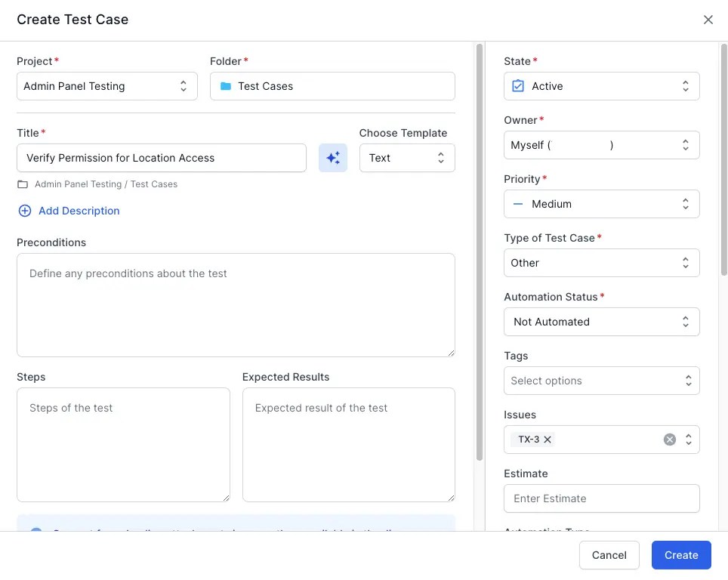This screenshot has width=728, height=580.
Task: Clear all issues using the circular clear icon
Action: (x=668, y=439)
